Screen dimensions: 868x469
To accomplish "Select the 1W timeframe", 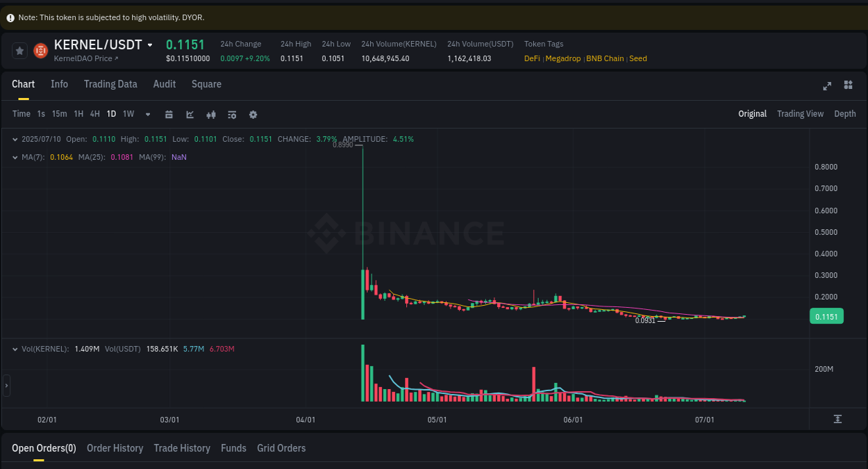I will (x=128, y=114).
